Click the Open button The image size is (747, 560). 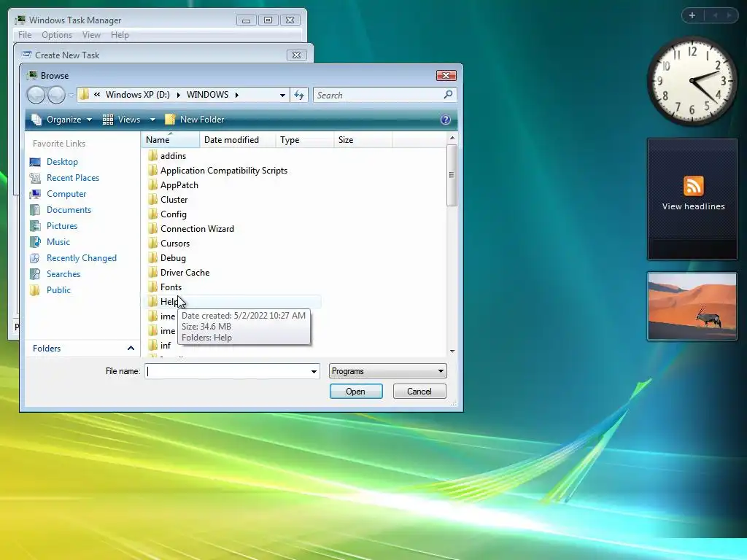point(356,392)
